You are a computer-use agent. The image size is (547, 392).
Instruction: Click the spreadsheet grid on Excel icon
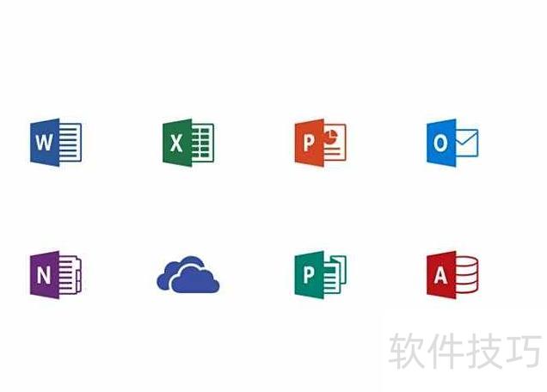(x=203, y=143)
